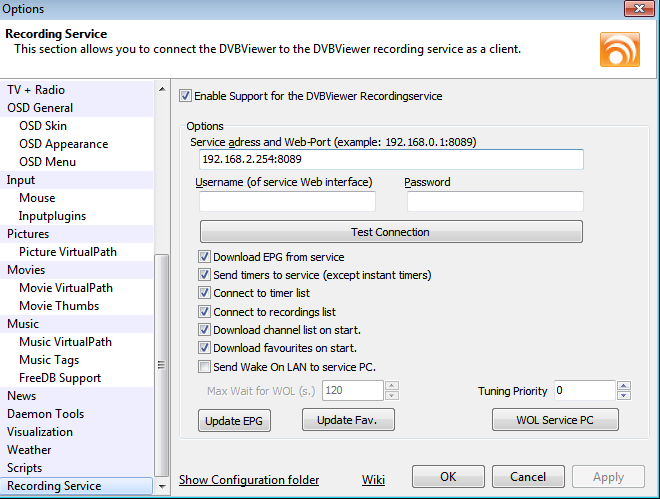Enable Send Wake On LAN to service PC

click(x=204, y=367)
